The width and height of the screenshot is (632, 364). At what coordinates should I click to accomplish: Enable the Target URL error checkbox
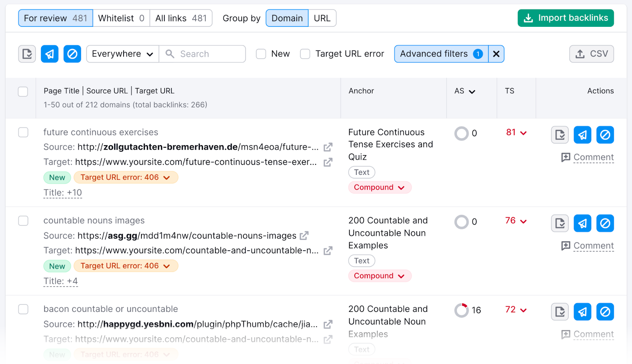point(305,54)
